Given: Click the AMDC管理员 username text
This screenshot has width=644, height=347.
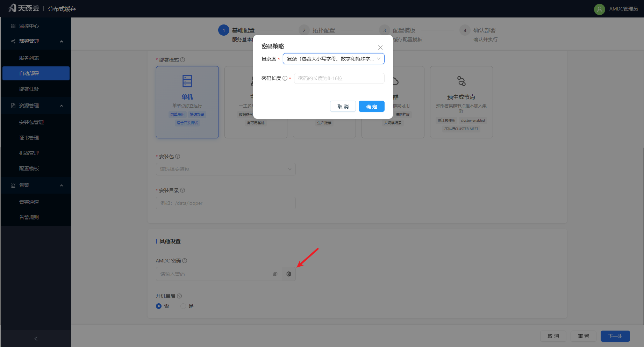Looking at the screenshot, I should [624, 9].
